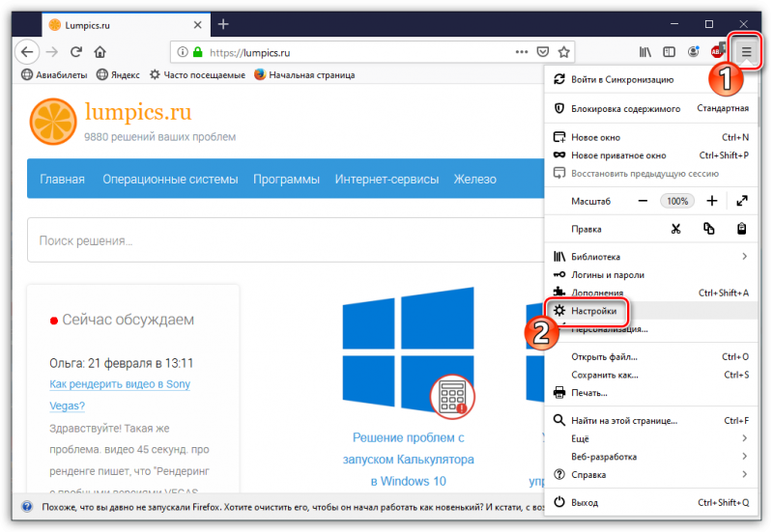The width and height of the screenshot is (773, 532).
Task: Open page actions three-dots menu
Action: point(522,52)
